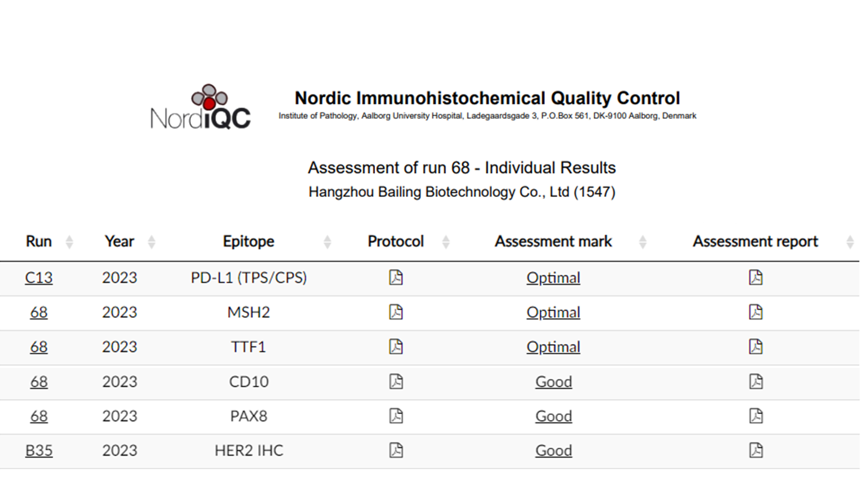This screenshot has width=868, height=494.
Task: Open the C13 run link
Action: 39,278
